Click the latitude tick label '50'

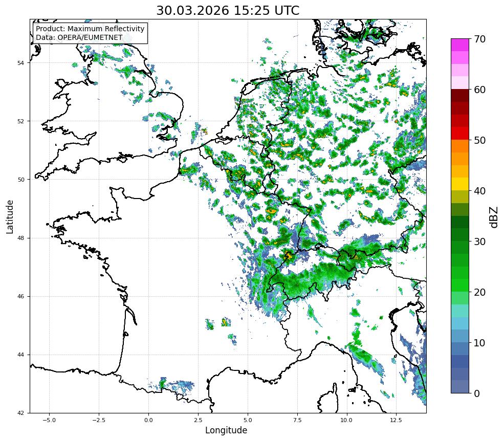click(x=20, y=180)
